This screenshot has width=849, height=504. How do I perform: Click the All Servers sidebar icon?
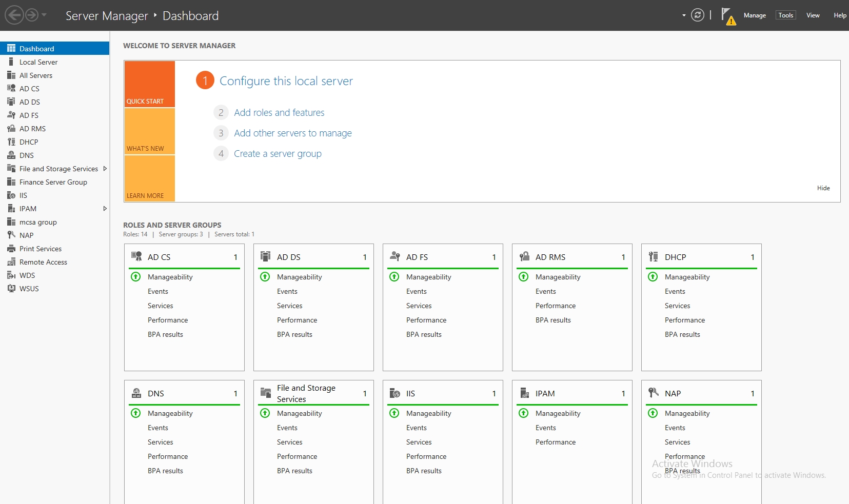[11, 75]
